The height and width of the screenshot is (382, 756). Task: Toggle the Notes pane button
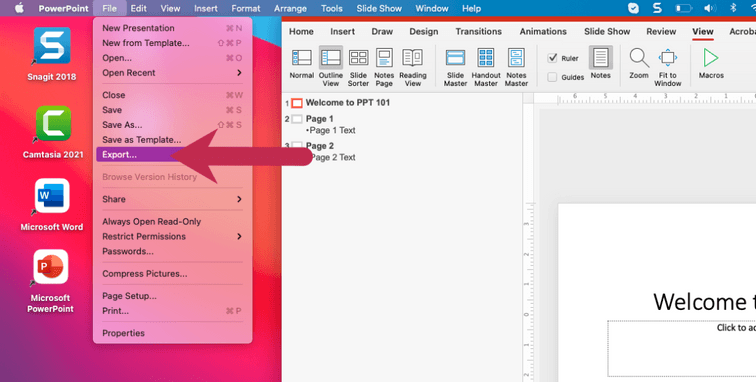[601, 63]
